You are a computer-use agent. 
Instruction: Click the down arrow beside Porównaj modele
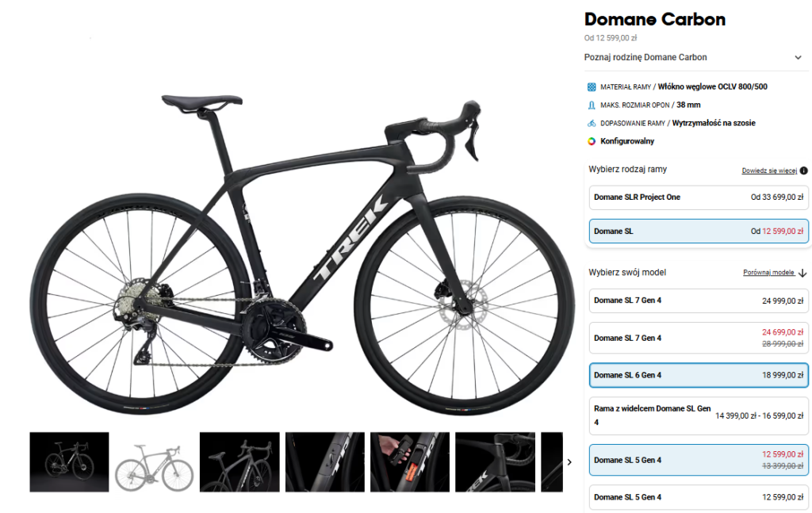(802, 273)
